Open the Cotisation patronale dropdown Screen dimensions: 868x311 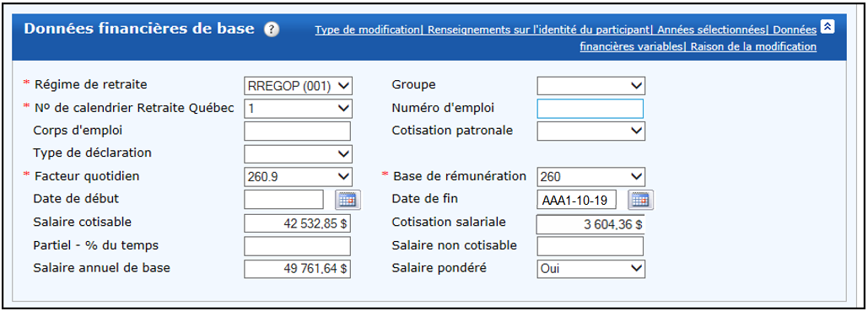tap(591, 131)
